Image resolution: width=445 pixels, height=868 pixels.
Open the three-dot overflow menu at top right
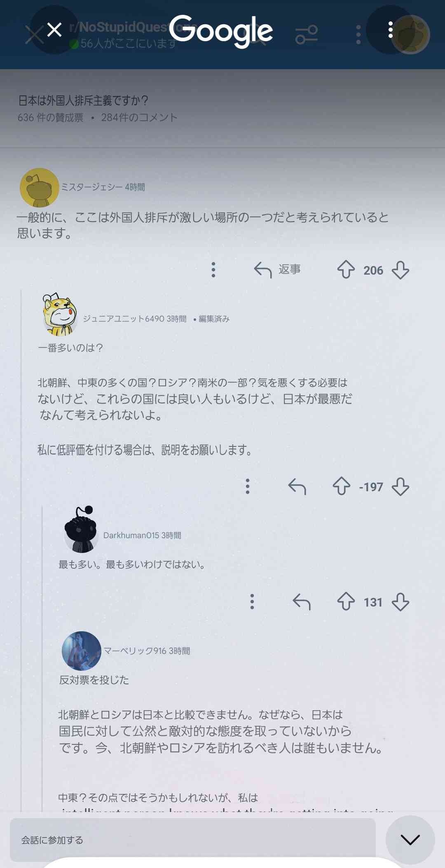(x=390, y=30)
